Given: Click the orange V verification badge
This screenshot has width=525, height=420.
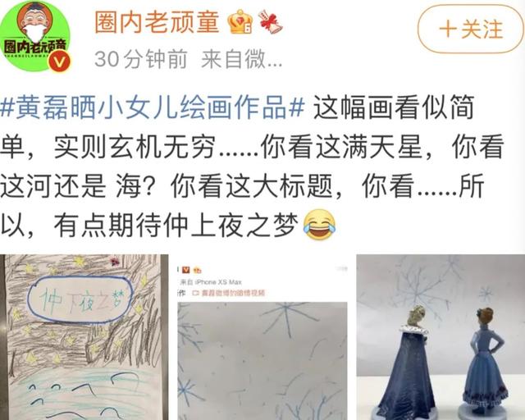Looking at the screenshot, I should pyautogui.click(x=60, y=62).
